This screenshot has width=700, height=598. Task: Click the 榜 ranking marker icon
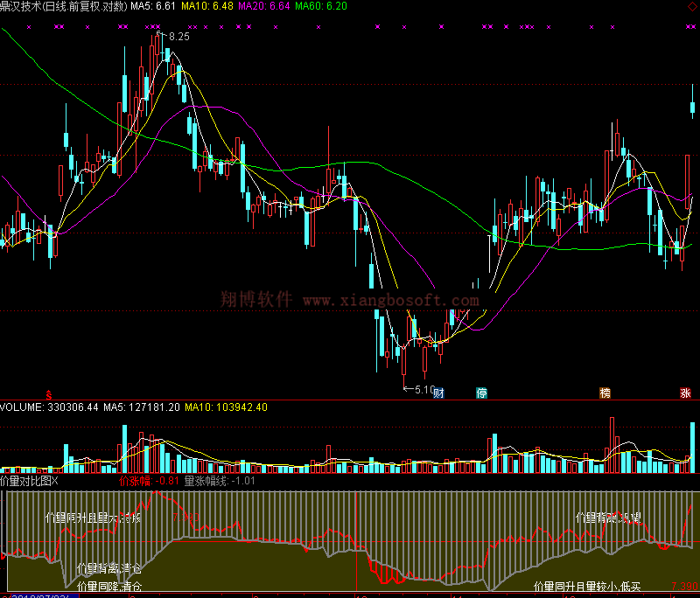coord(605,393)
